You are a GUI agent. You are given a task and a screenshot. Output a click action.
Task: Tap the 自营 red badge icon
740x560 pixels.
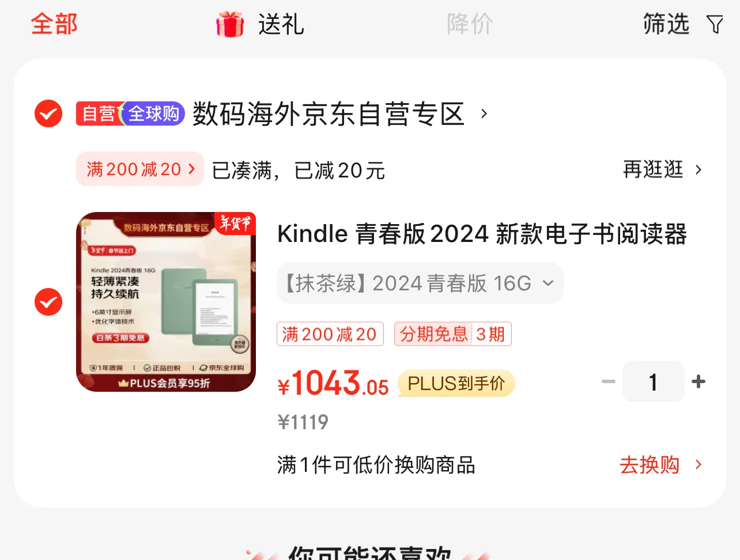[99, 113]
